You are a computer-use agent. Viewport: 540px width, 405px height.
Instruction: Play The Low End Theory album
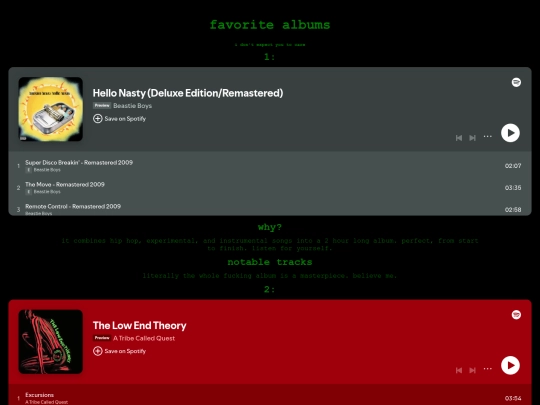click(510, 365)
